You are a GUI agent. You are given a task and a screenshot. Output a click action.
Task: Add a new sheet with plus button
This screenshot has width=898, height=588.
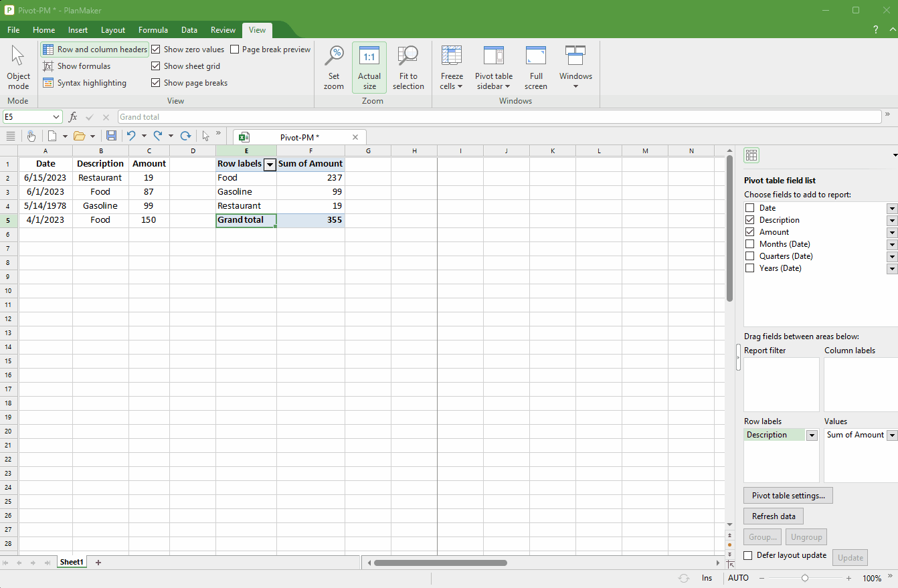(x=98, y=563)
